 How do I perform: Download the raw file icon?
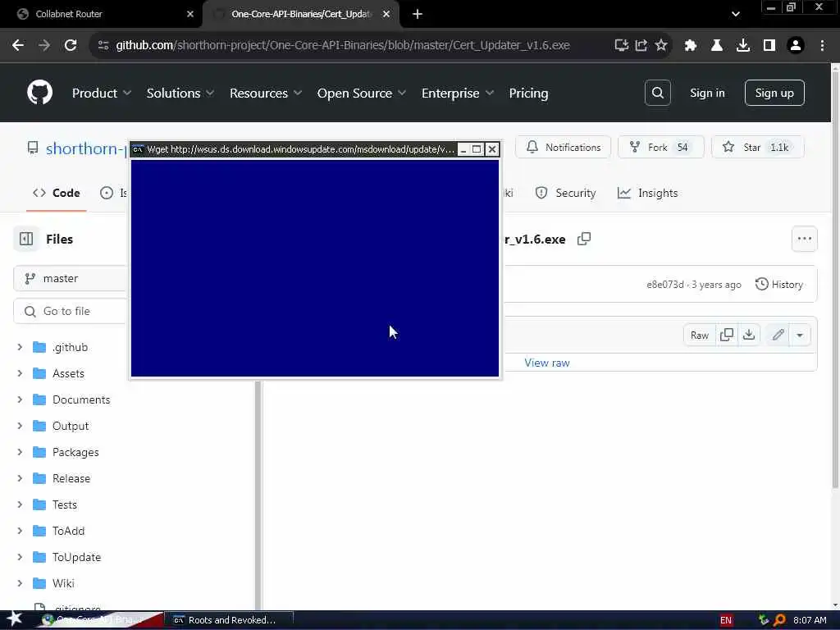coord(749,335)
